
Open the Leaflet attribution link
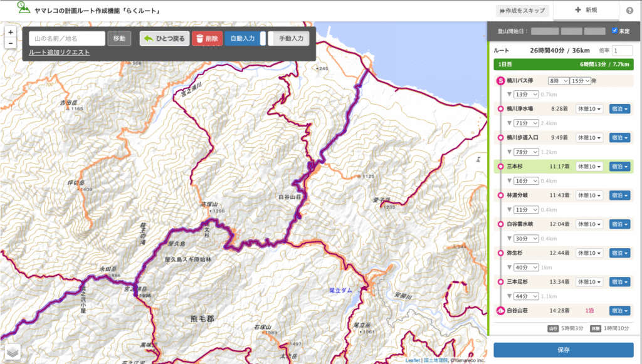(x=413, y=360)
